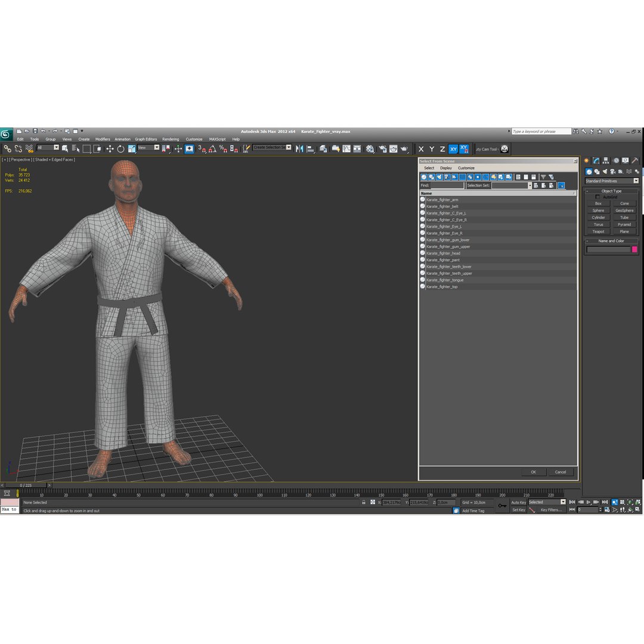Open Render Setup icon
Viewport: 644px width, 644px height.
pos(382,148)
